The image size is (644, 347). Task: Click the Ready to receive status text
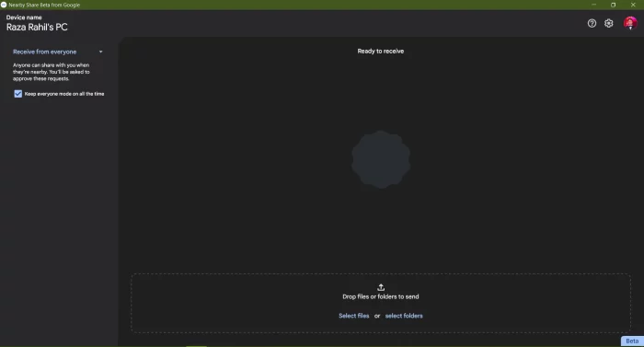point(380,51)
